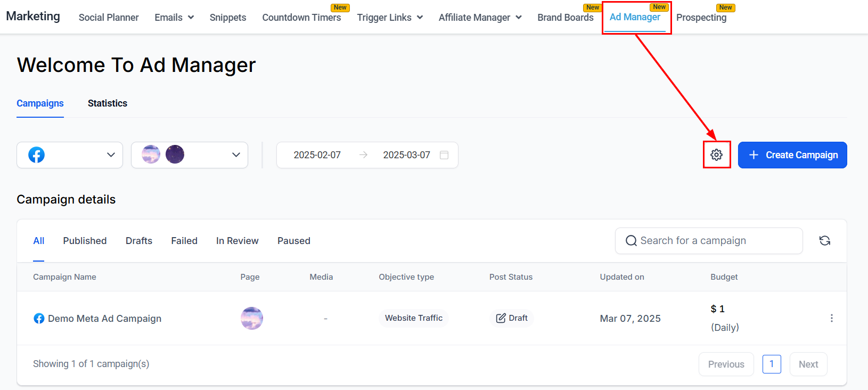Click the Facebook icon beside Demo Meta Ad Campaign
This screenshot has height=390, width=868.
(x=39, y=319)
